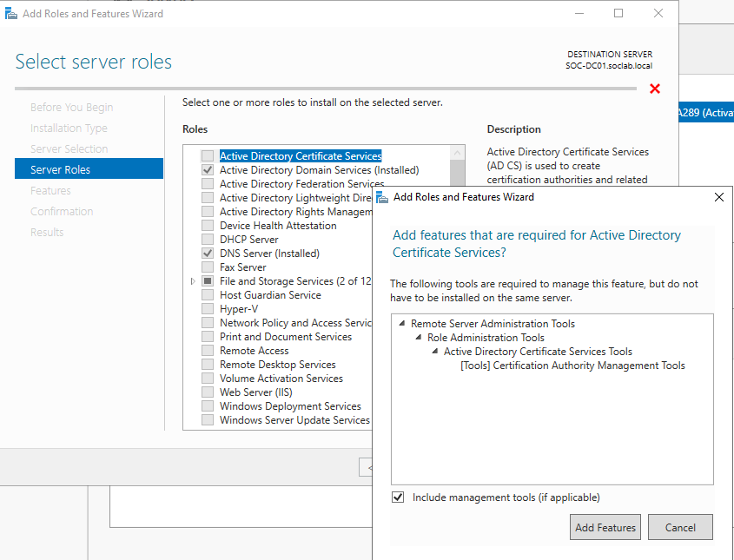Viewport: 734px width, 560px height.
Task: Click the SOC-DC01.soclab.local server name
Action: tap(609, 66)
